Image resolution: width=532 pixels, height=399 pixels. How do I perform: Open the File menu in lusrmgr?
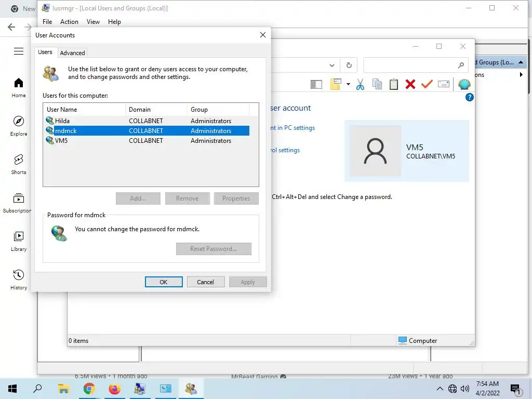[47, 22]
